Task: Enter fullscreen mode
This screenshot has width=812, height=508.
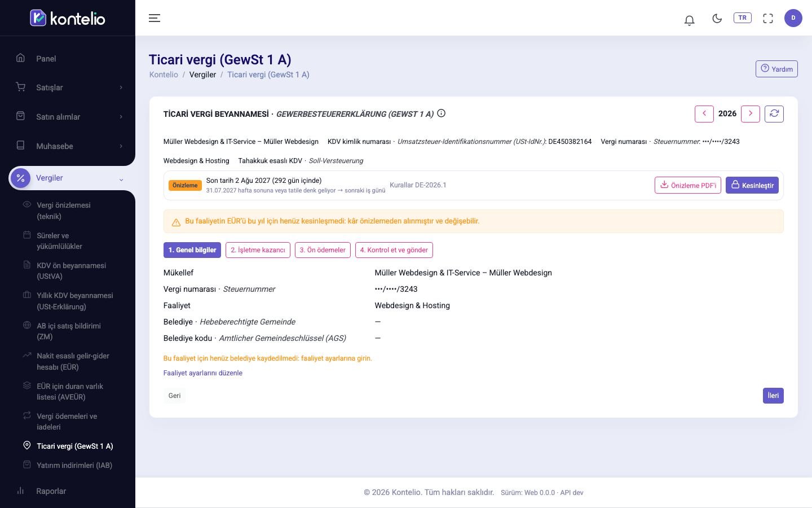Action: [768, 19]
